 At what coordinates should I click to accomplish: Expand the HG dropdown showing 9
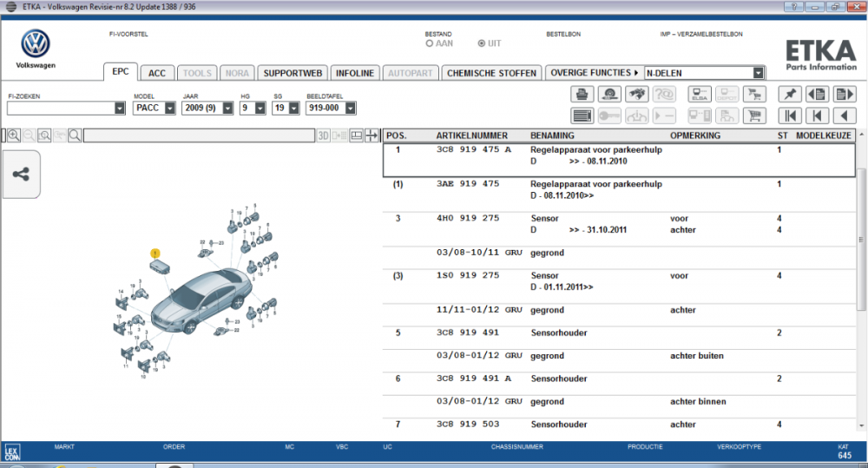click(260, 109)
